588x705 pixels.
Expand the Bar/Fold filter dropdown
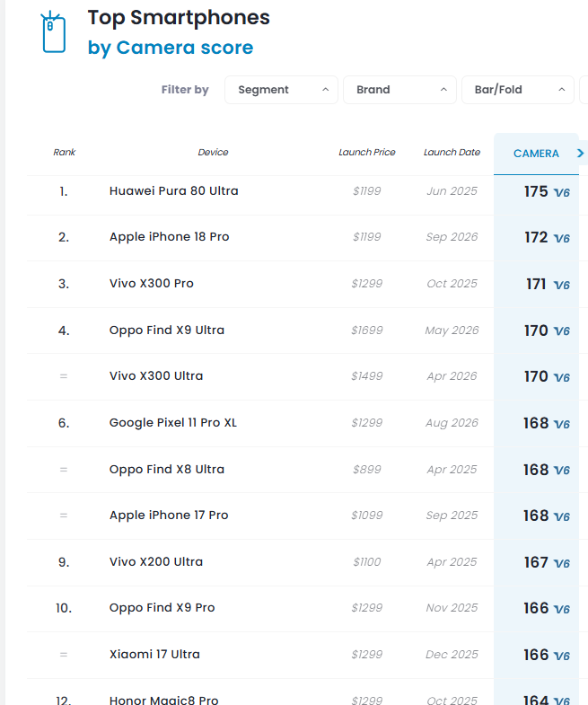click(x=518, y=90)
